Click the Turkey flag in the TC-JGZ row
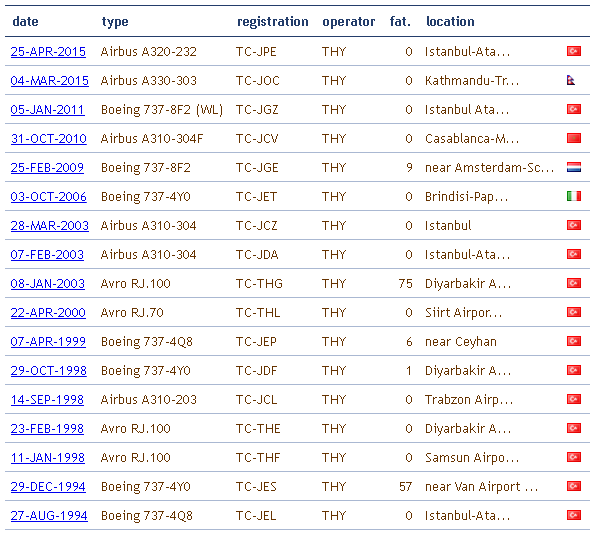The height and width of the screenshot is (546, 590). [574, 109]
